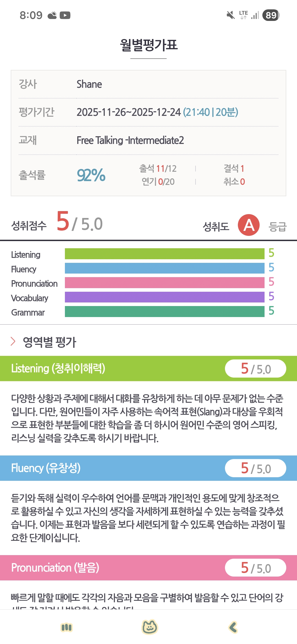This screenshot has height=644, width=297.
Task: Tap the red A grade badge
Action: click(249, 225)
